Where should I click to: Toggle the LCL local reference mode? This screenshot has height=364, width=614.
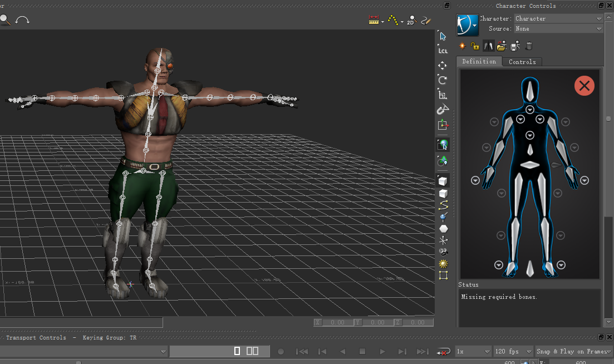pos(443,51)
